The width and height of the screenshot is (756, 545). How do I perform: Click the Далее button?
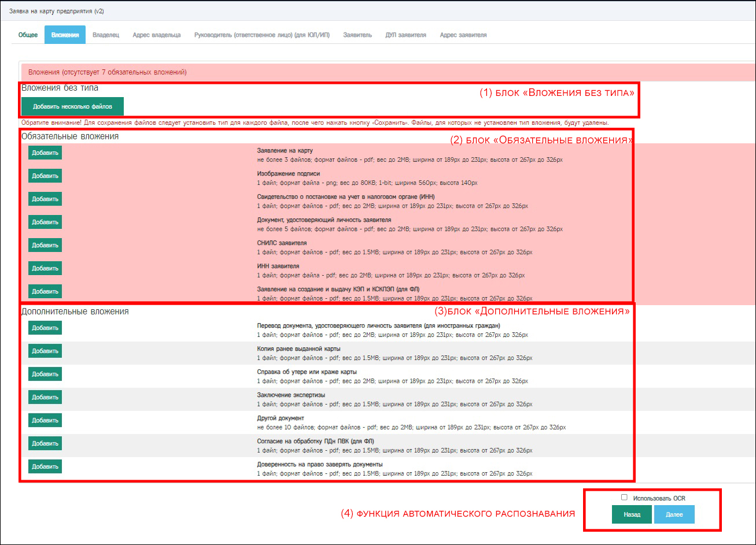[674, 514]
